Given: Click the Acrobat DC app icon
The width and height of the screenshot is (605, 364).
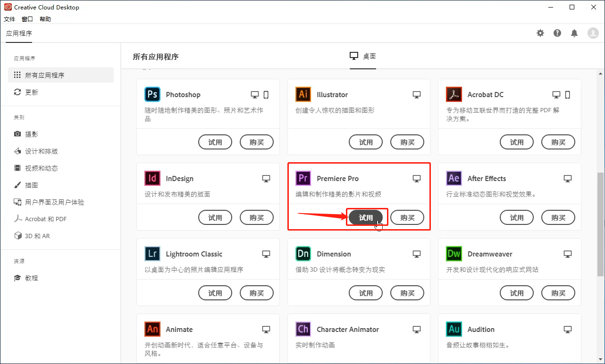Looking at the screenshot, I should click(454, 94).
